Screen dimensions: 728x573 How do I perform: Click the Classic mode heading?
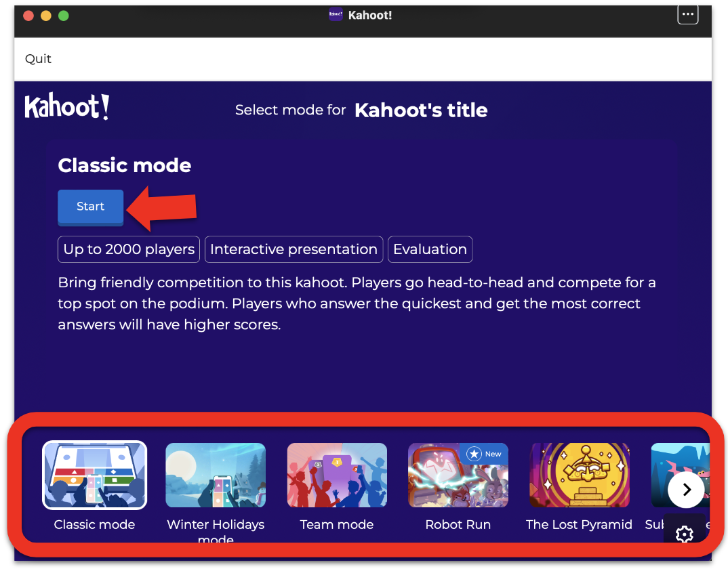coord(125,166)
